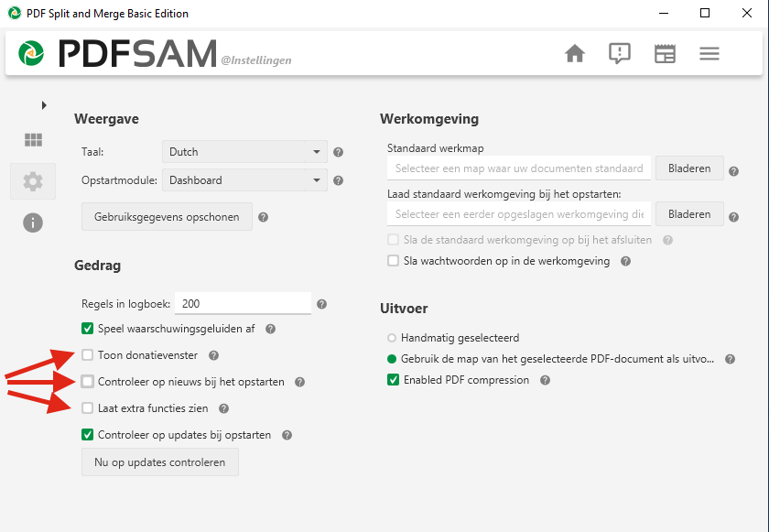769x532 pixels.
Task: Open the About info sidebar icon
Action: pos(33,223)
